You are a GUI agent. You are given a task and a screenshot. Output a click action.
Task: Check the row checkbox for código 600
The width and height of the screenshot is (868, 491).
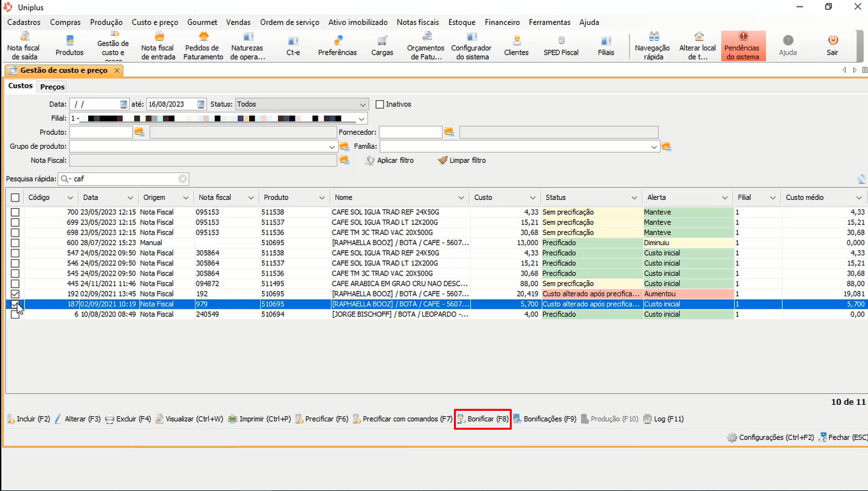pos(15,242)
